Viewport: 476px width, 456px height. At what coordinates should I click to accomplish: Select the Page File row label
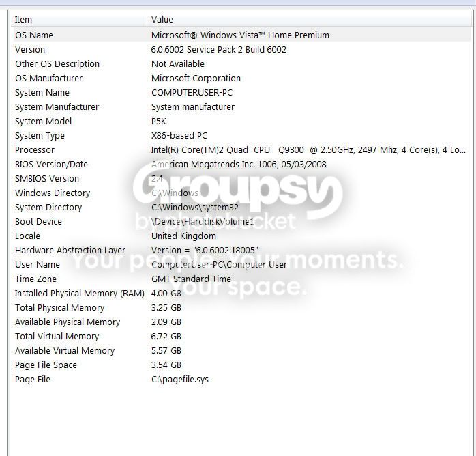tap(33, 379)
